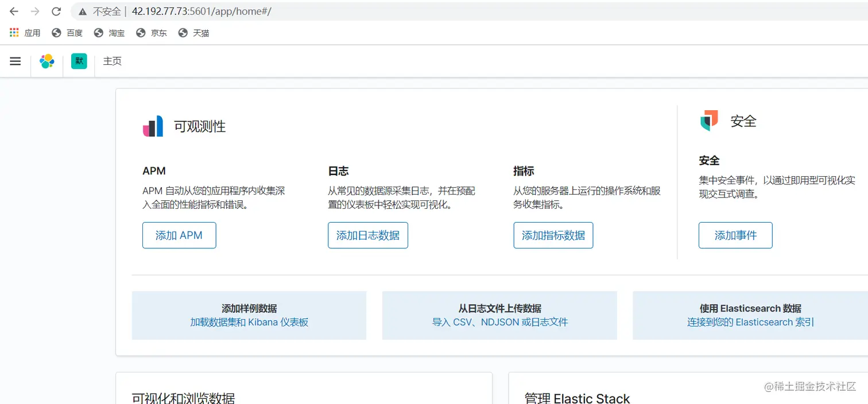
Task: Click the 添加样例数据 card title
Action: tap(249, 308)
